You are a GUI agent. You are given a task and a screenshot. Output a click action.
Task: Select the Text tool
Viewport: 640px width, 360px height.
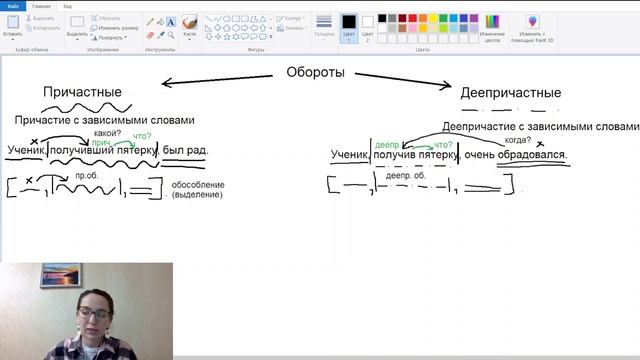(x=171, y=22)
